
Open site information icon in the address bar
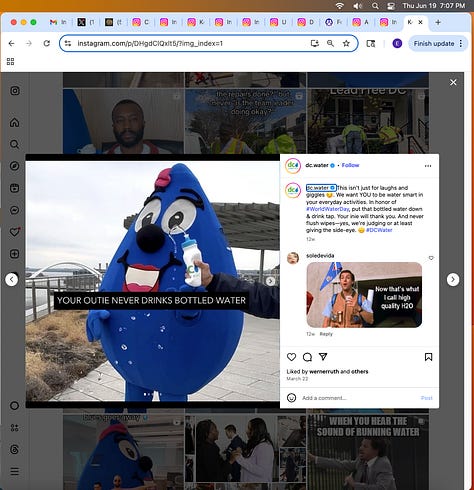pyautogui.click(x=68, y=43)
